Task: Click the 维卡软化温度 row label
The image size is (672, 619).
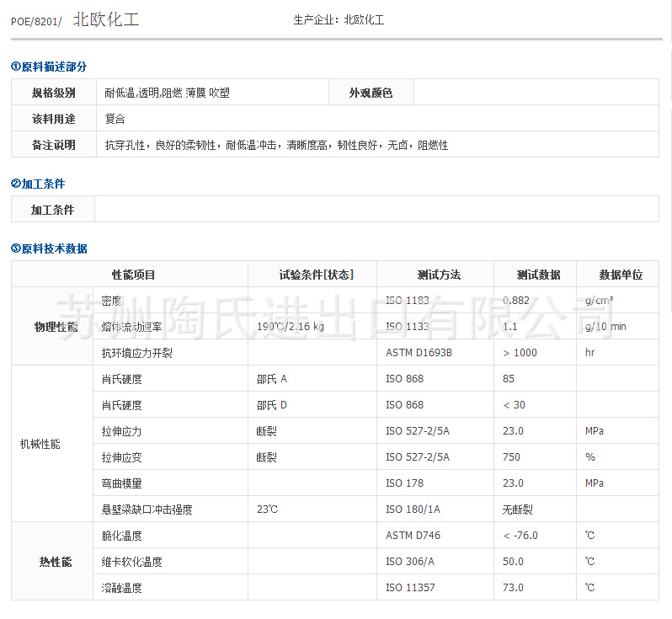Action: pyautogui.click(x=131, y=563)
